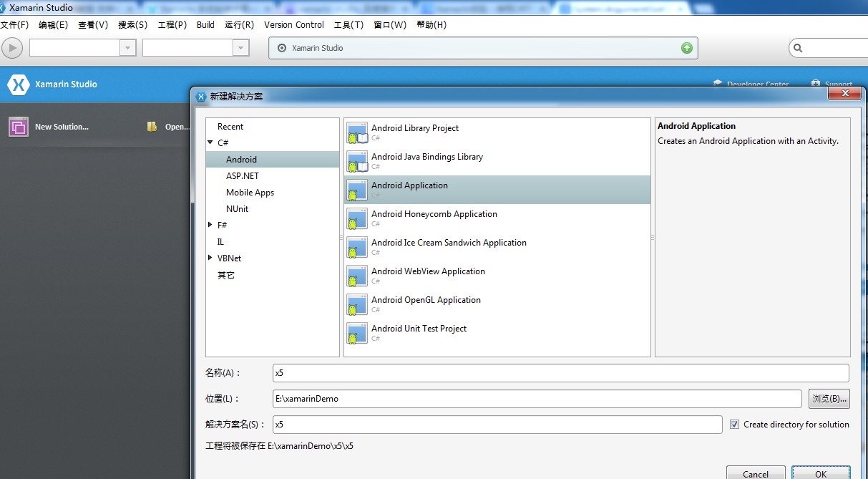Open the 窗口(W) menu
This screenshot has height=479, width=868.
(x=390, y=24)
